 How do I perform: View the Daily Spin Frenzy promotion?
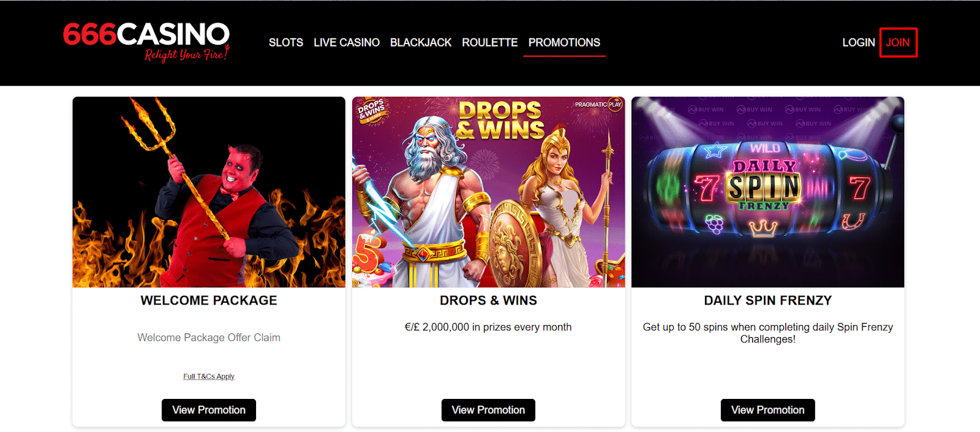(768, 410)
